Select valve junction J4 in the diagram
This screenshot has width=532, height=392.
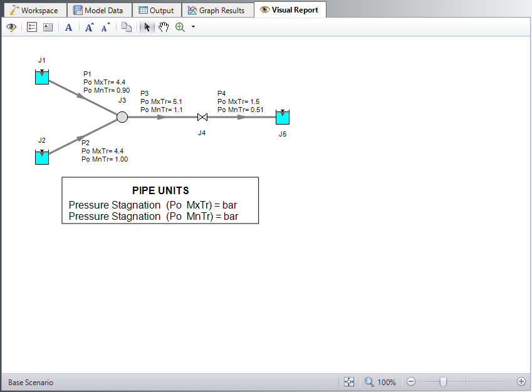coord(202,117)
